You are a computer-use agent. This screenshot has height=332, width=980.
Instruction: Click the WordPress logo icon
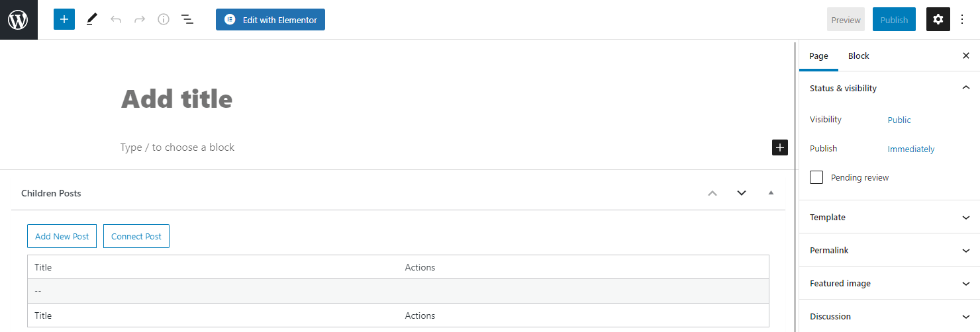[x=19, y=20]
